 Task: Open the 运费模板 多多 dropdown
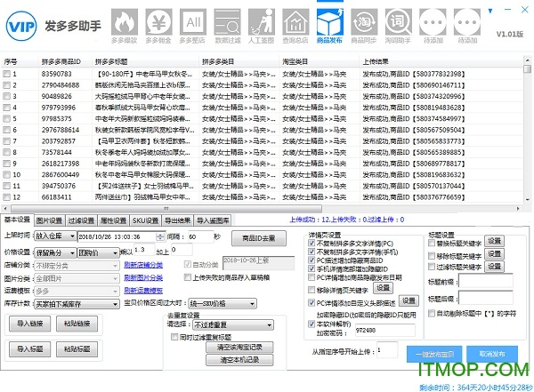77,291
